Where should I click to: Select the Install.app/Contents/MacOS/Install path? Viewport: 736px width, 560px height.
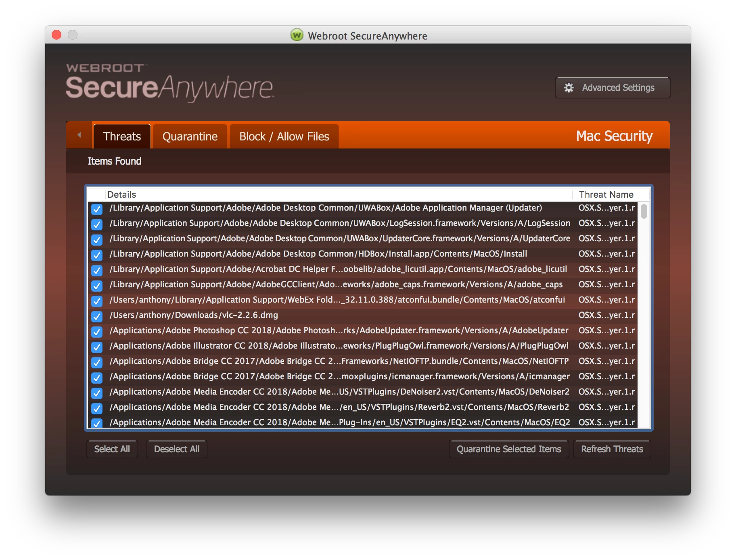(318, 253)
